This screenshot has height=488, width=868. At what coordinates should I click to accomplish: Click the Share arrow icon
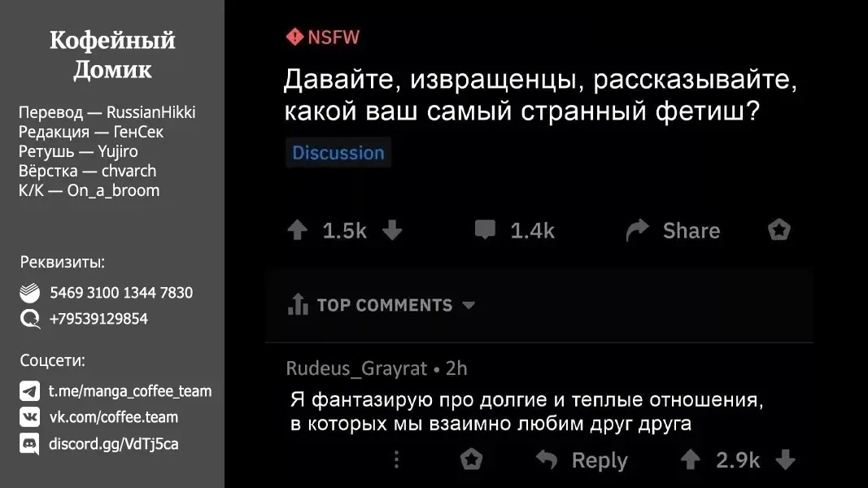(x=637, y=231)
